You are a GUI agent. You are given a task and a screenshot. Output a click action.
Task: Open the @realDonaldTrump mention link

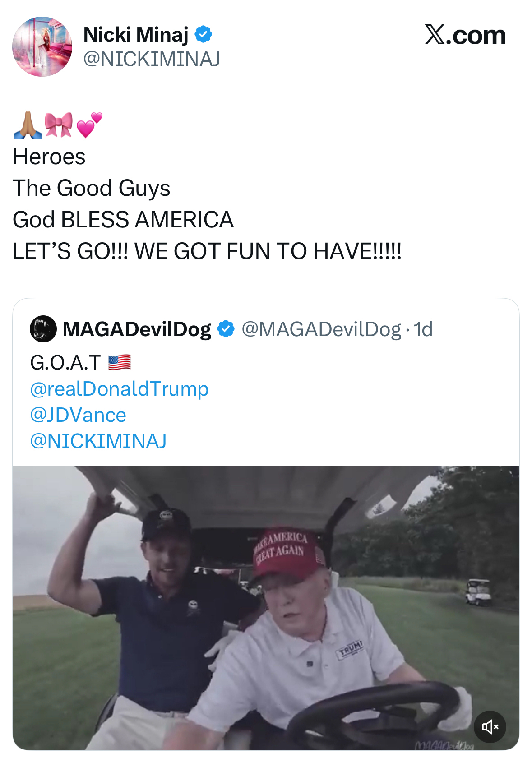(119, 389)
